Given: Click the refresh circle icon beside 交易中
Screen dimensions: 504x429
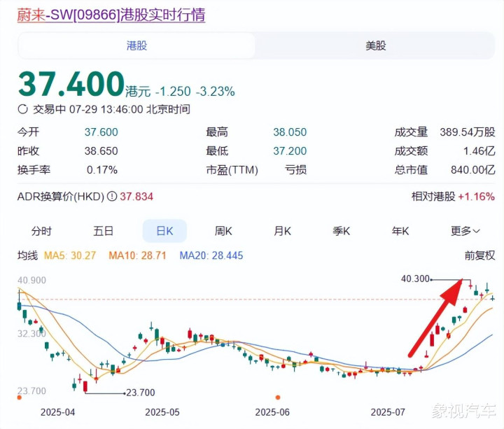Looking at the screenshot, I should coord(22,109).
